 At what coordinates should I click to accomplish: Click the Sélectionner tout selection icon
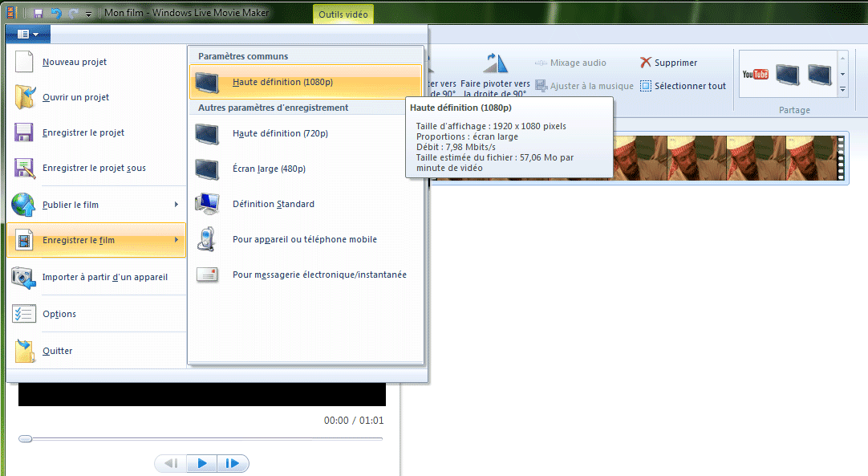point(646,86)
